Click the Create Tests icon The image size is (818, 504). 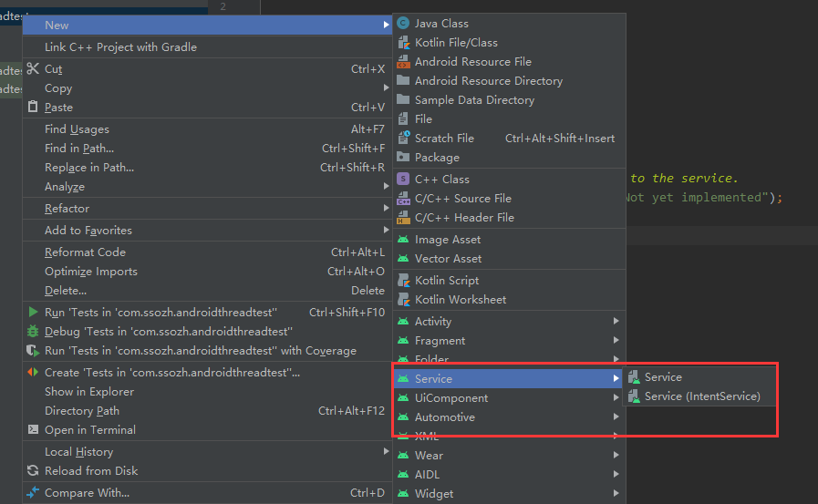click(x=33, y=372)
